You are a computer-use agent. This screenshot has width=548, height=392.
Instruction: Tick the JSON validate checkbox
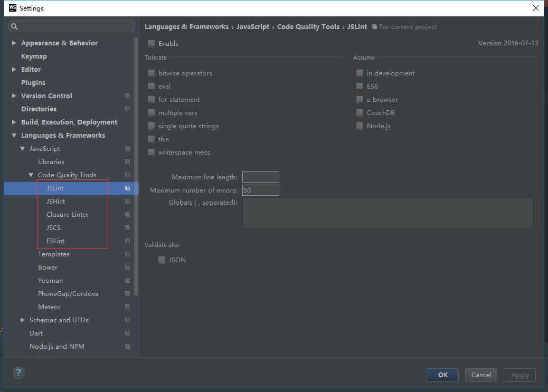[x=162, y=260]
